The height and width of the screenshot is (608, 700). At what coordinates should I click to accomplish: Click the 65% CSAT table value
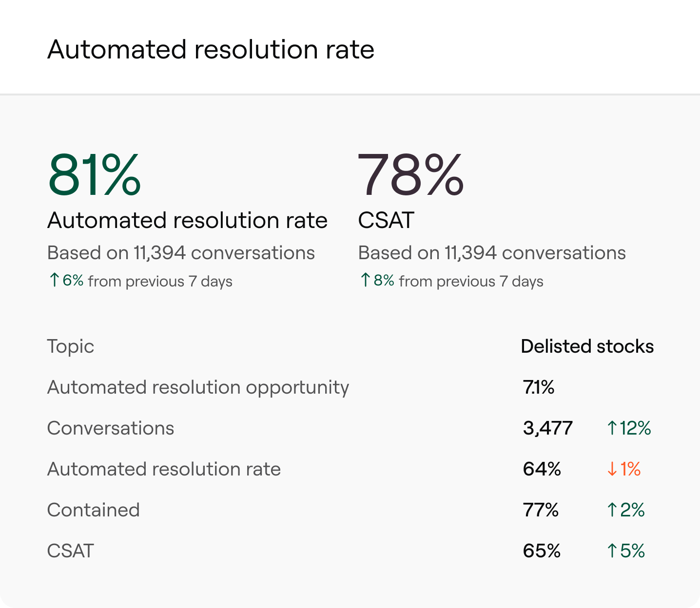(542, 551)
